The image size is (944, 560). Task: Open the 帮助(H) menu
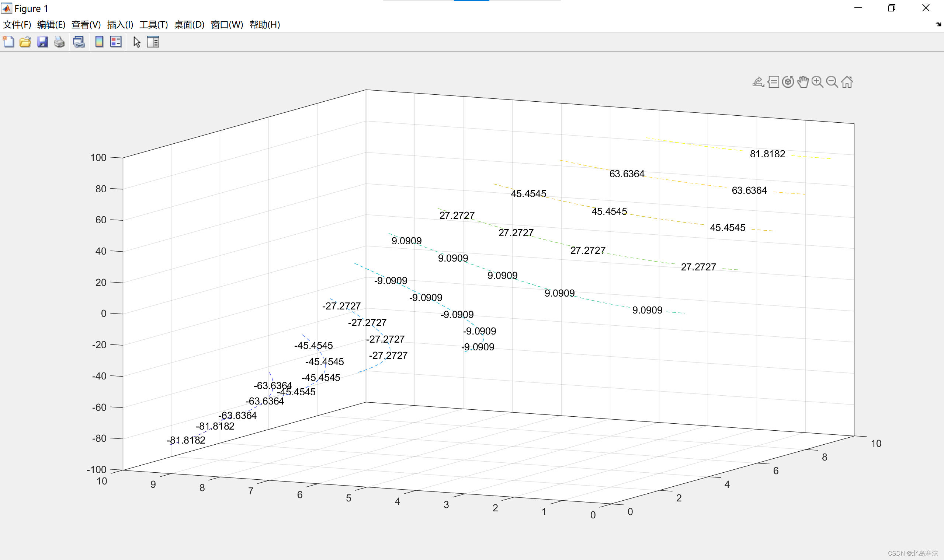(265, 25)
